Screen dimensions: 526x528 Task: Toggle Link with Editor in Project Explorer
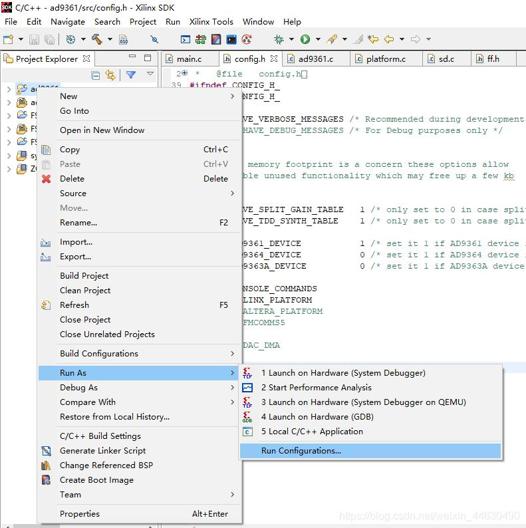(x=110, y=75)
